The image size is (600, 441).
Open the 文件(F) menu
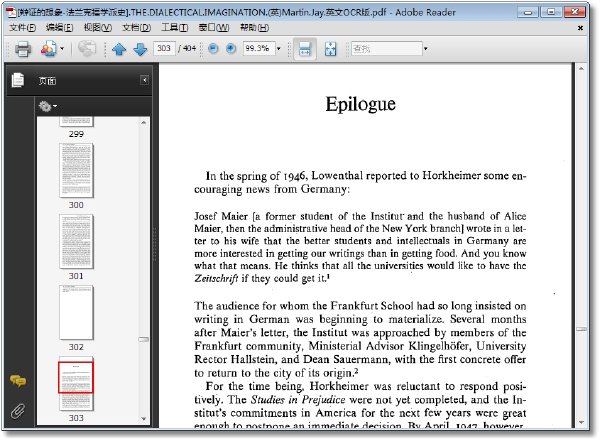(x=22, y=28)
